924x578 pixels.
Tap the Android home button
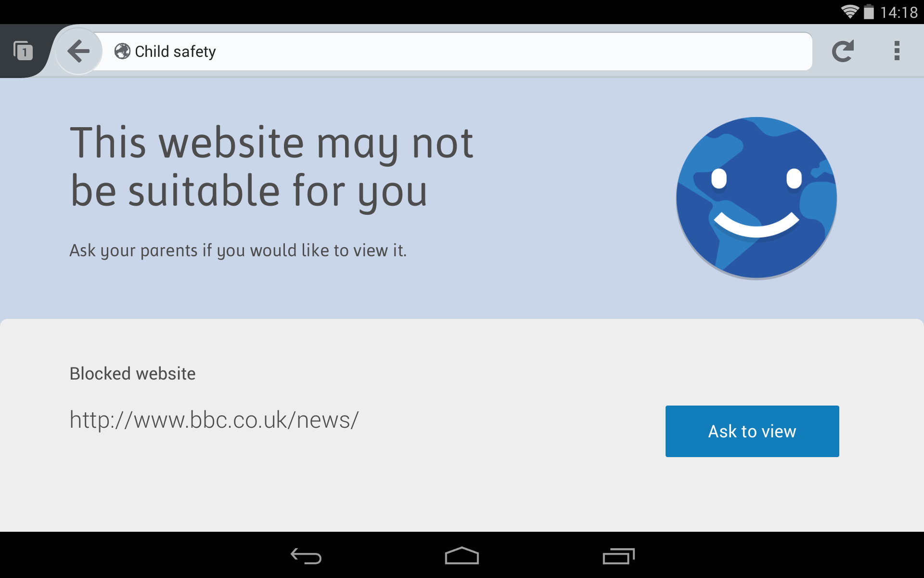[x=462, y=556]
